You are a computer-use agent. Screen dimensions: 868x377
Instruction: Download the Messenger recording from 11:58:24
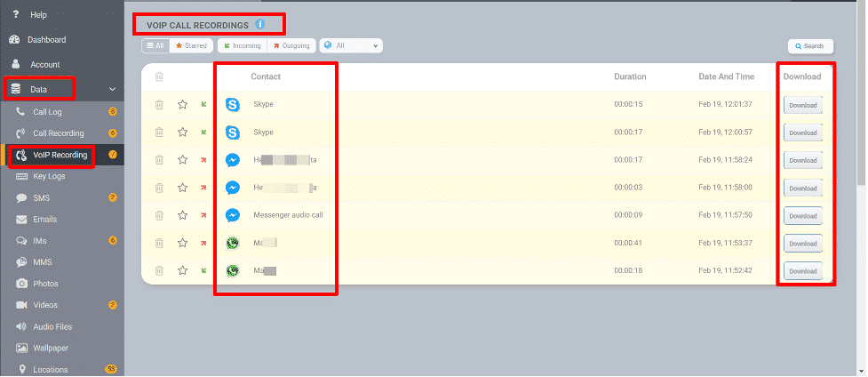click(802, 160)
